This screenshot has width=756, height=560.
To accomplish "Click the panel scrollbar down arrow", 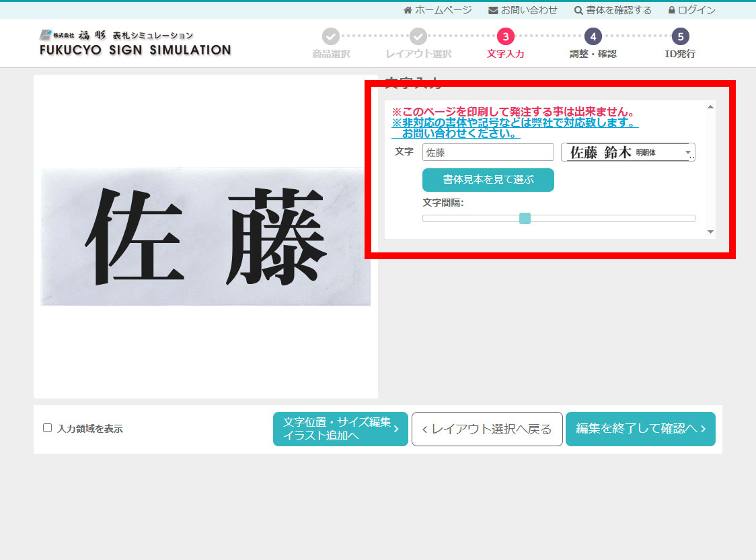I will click(x=710, y=232).
